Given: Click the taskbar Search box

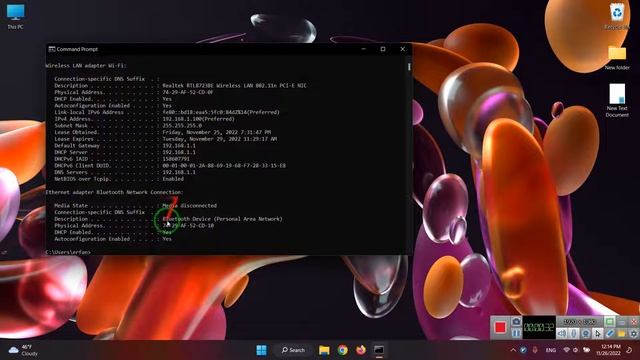Looking at the screenshot, I should coord(293,350).
